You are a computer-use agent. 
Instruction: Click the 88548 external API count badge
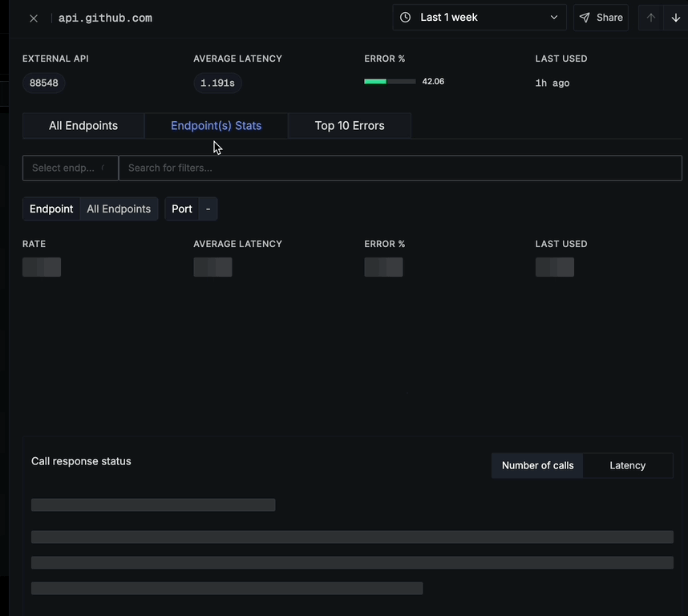[44, 83]
